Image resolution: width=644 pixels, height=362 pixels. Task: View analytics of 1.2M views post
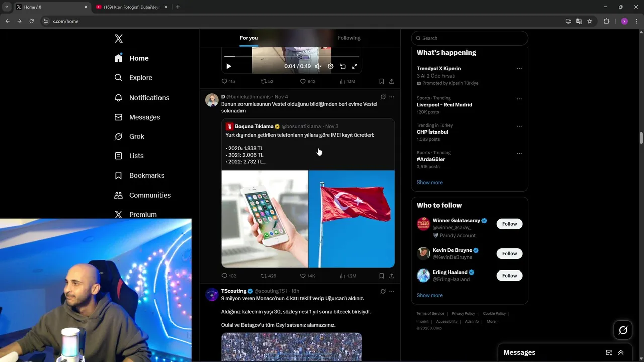tap(348, 276)
